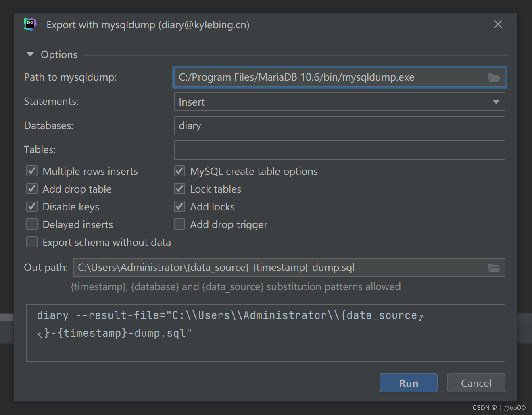This screenshot has height=415, width=532.
Task: Enable Add drop trigger checkbox
Action: 179,224
